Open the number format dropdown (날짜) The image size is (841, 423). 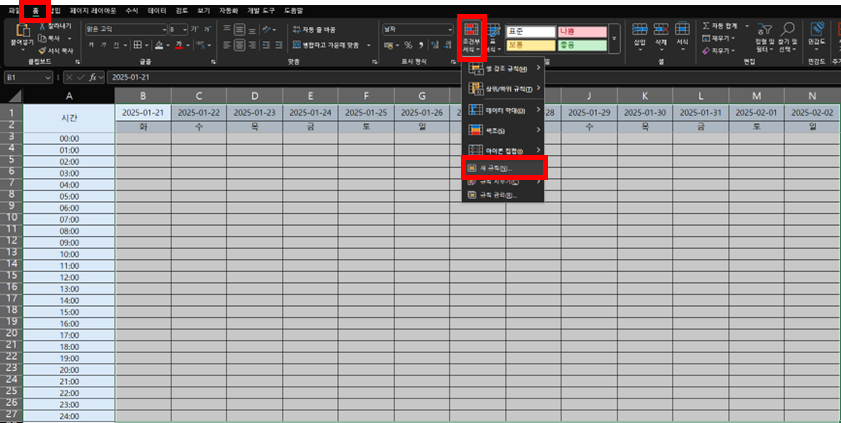click(x=449, y=29)
